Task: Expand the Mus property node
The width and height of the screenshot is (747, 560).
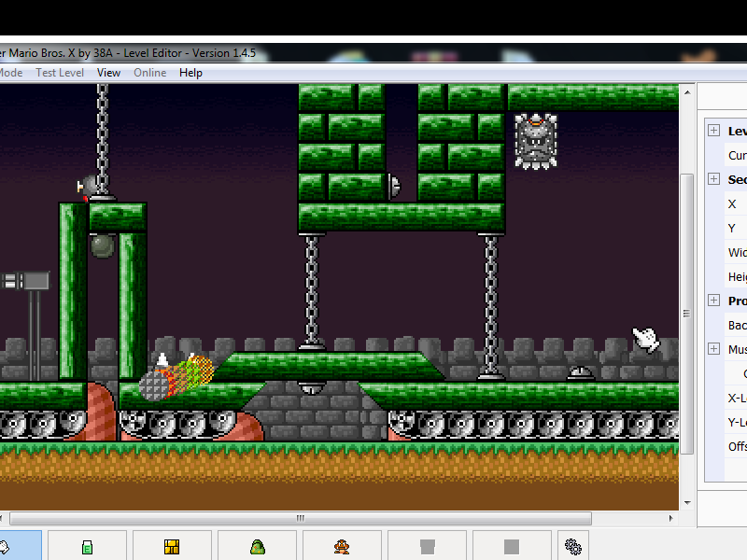Action: click(x=713, y=348)
